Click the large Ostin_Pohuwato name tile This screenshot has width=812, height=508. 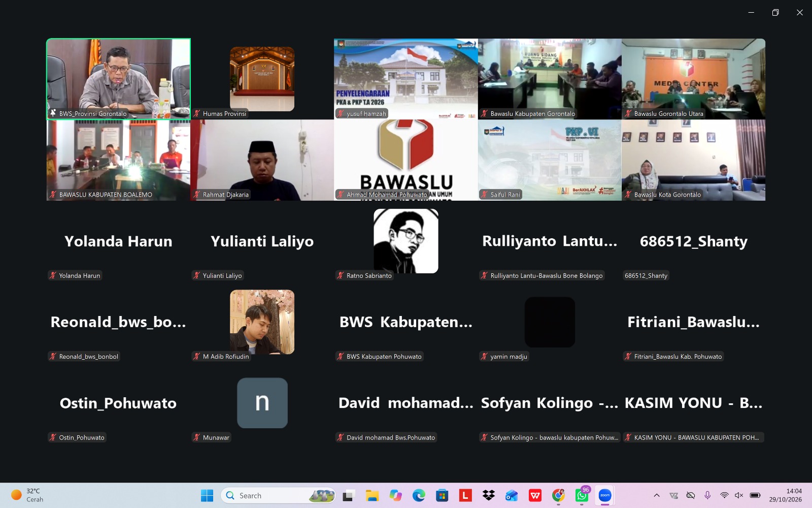(118, 403)
